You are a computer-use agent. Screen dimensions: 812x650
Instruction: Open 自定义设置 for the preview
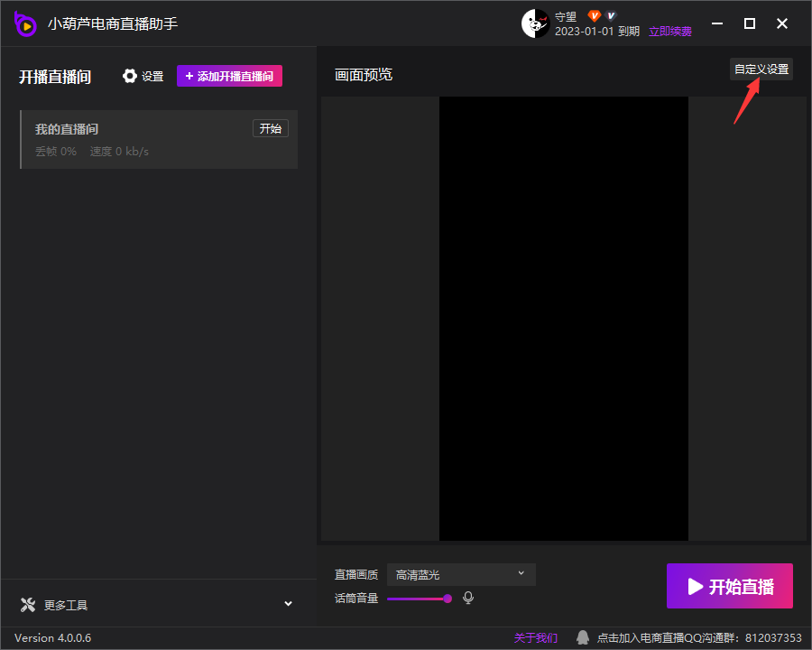[761, 70]
